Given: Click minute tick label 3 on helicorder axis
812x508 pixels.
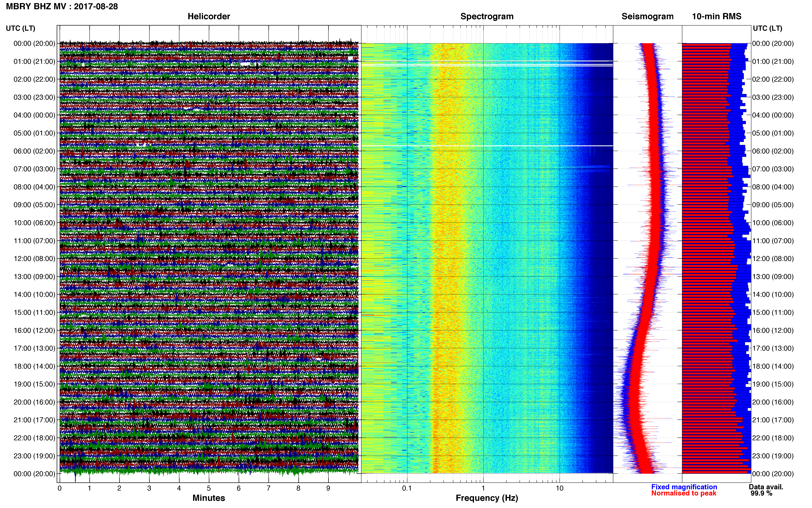Looking at the screenshot, I should point(149,488).
